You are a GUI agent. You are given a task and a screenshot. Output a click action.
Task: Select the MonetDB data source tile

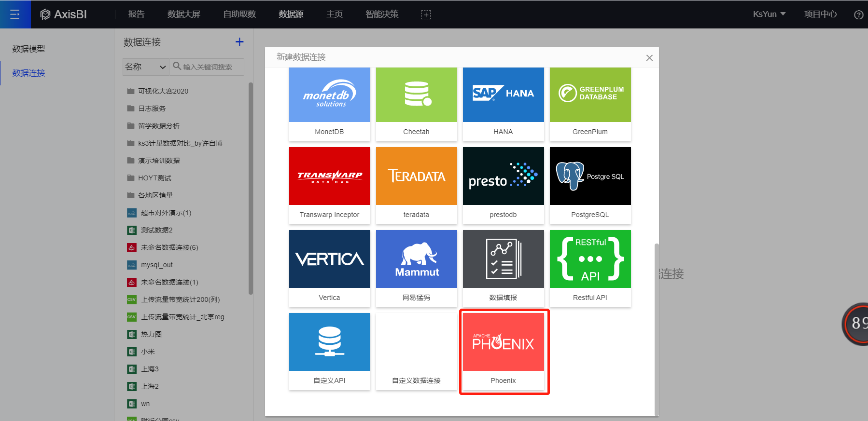[329, 103]
